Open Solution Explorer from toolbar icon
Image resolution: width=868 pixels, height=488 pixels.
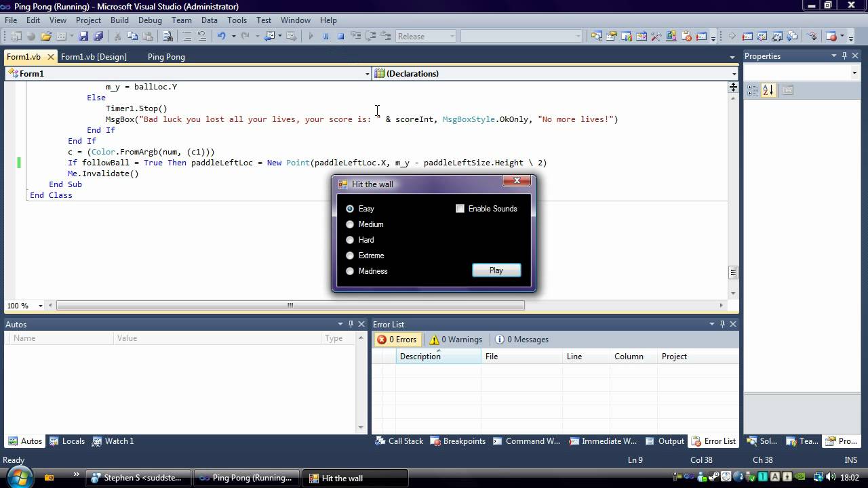click(596, 36)
